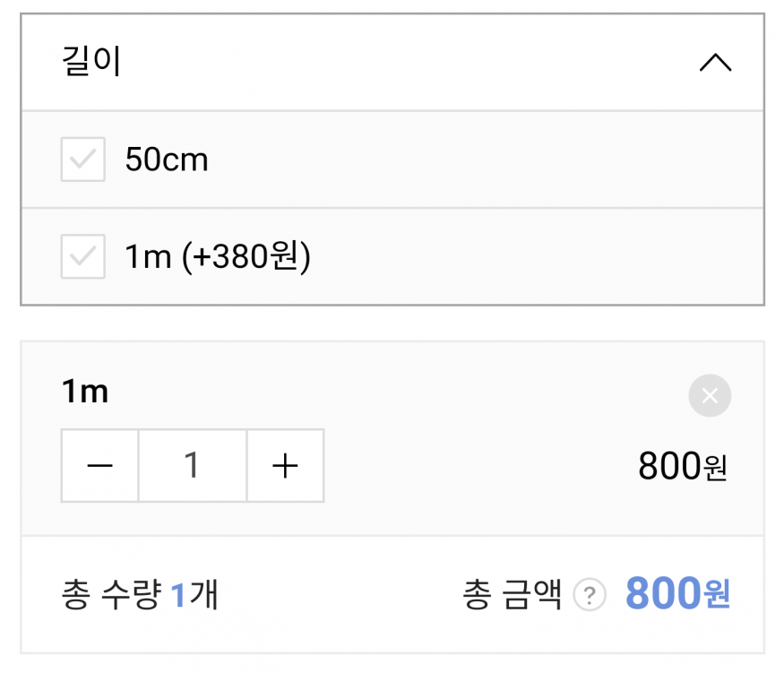The width and height of the screenshot is (784, 673).
Task: Check the 50cm option checkbox
Action: pyautogui.click(x=83, y=160)
